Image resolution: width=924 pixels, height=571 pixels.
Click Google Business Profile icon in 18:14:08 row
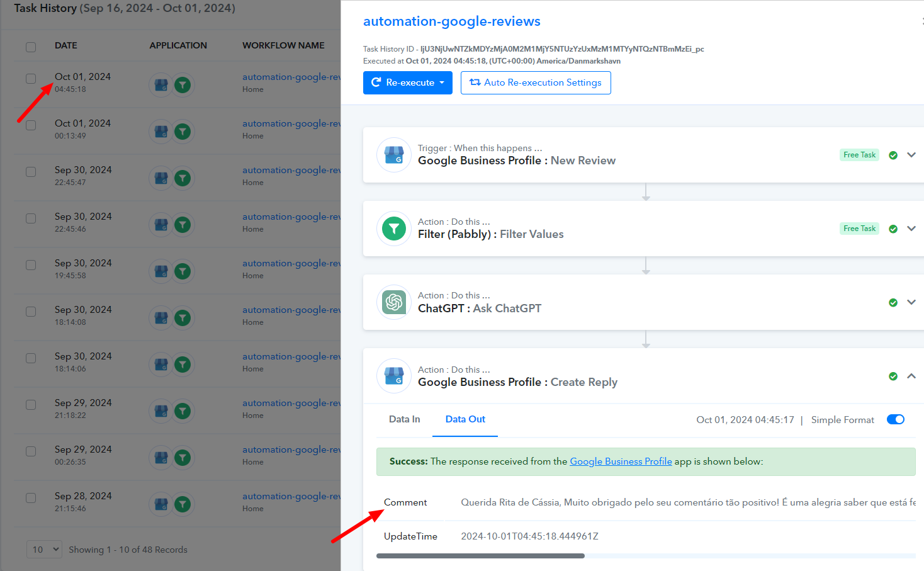pyautogui.click(x=161, y=317)
